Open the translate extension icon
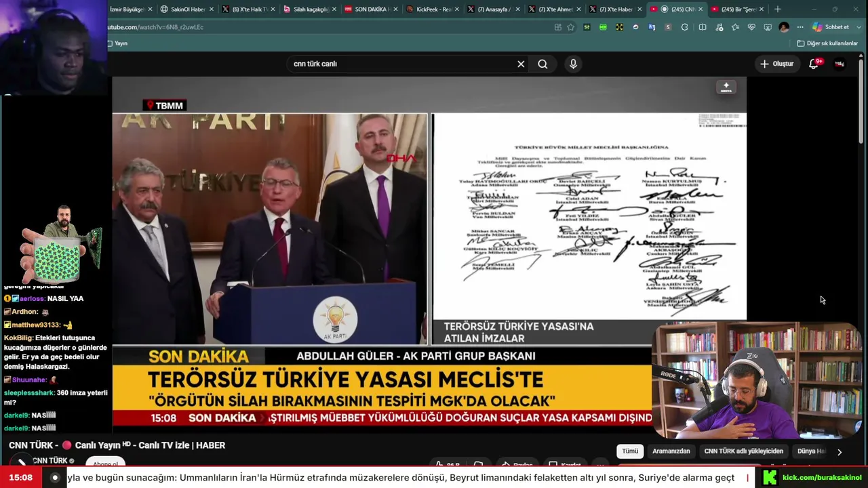 [652, 27]
